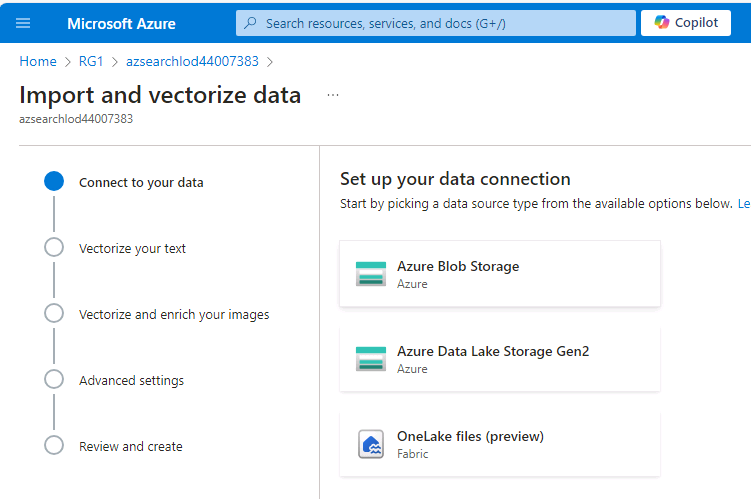Viewport: 751px width, 499px height.
Task: Choose the Azure Blob Storage data source
Action: (500, 274)
